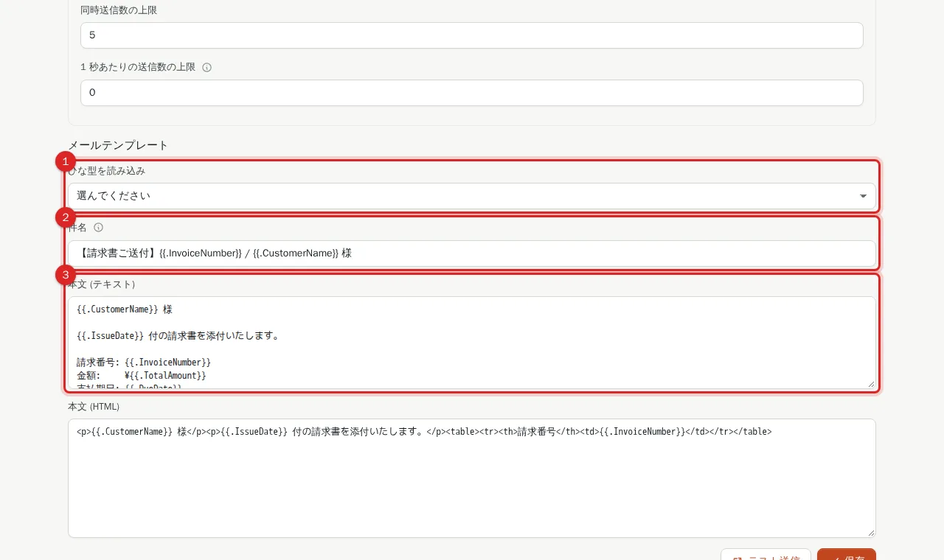Place cursor in 本文 (テキスト) textarea
944x560 pixels.
click(472, 343)
